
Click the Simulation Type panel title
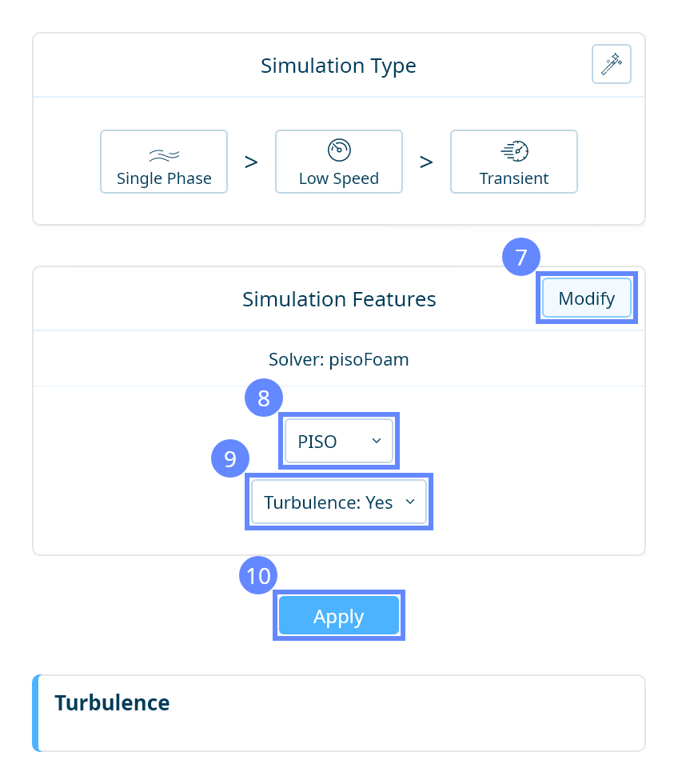pos(338,66)
